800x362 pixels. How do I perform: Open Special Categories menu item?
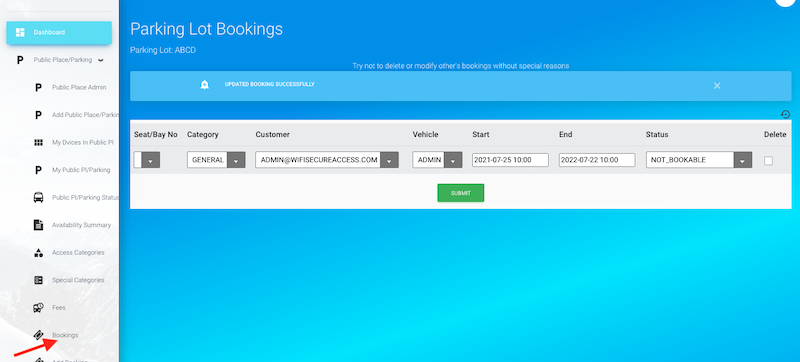78,280
